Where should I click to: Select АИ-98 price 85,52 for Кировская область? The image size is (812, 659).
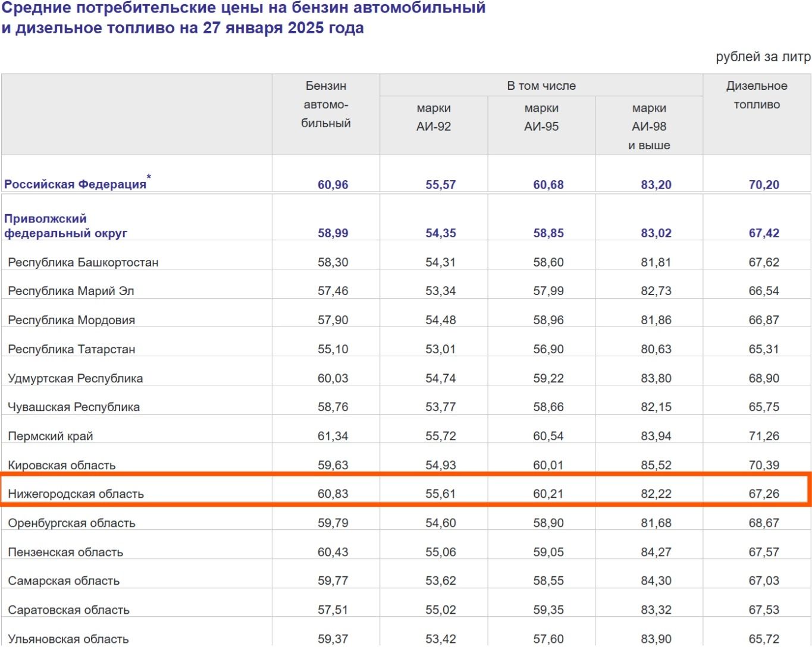[x=656, y=465]
